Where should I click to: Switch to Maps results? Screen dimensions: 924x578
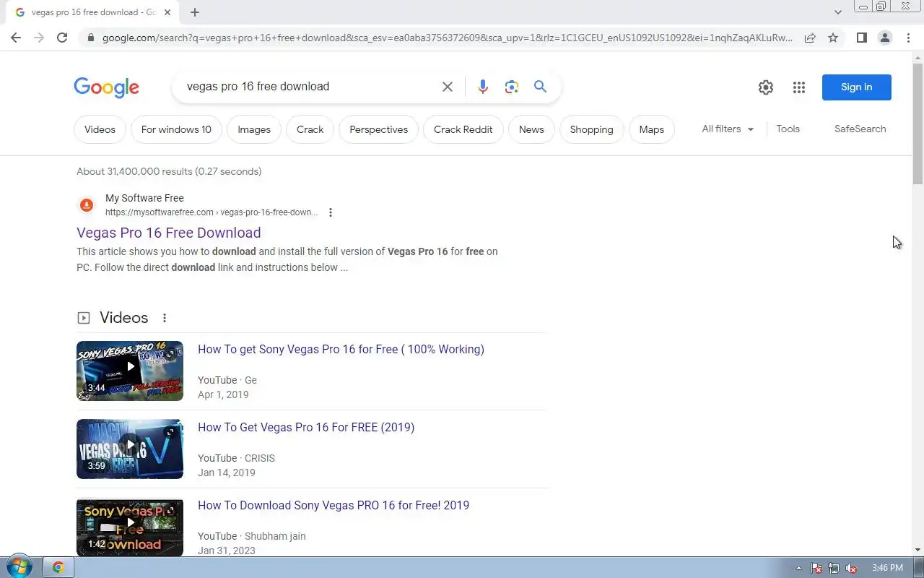point(651,129)
